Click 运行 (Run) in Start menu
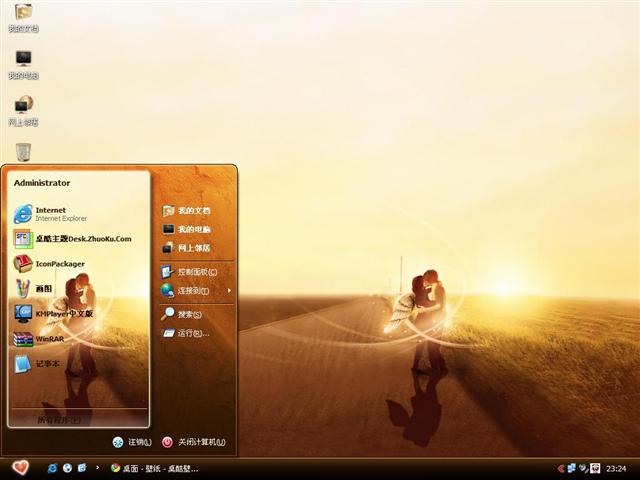Screen dimensions: 640x480 tap(190, 333)
